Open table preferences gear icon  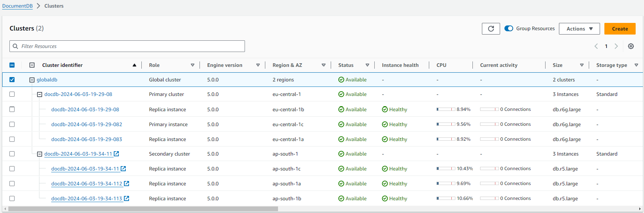pos(631,46)
